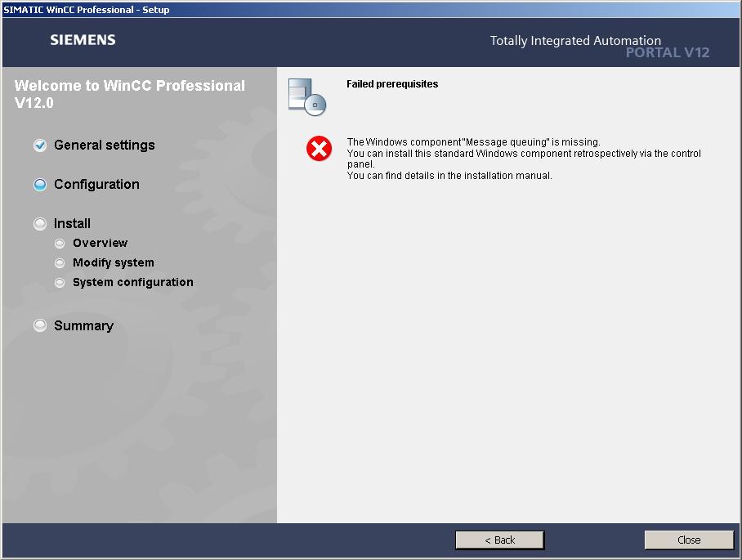
Task: Click the Close button
Action: (689, 540)
